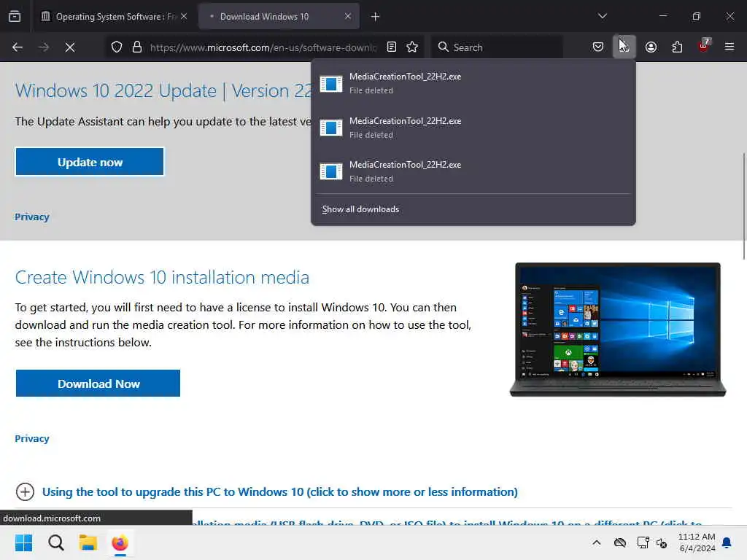Show site security padlock info
Screen dimensions: 747x560
coord(137,47)
